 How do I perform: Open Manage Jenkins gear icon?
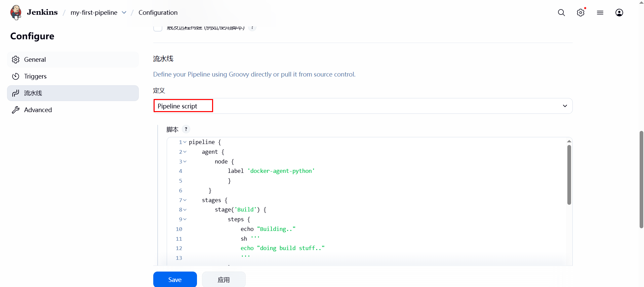[580, 13]
